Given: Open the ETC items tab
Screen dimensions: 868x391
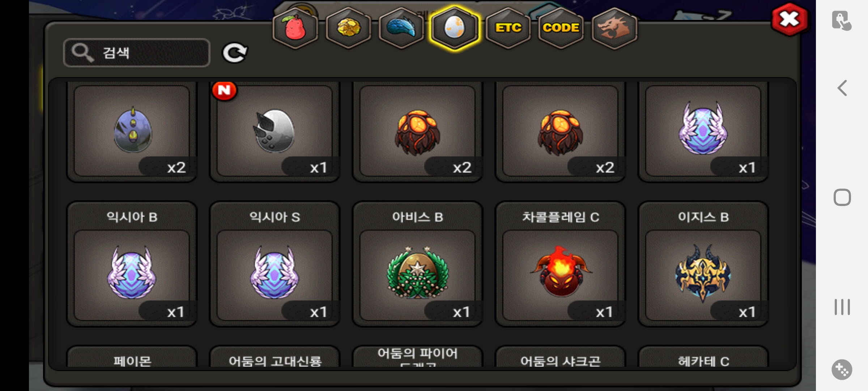Looking at the screenshot, I should [508, 28].
